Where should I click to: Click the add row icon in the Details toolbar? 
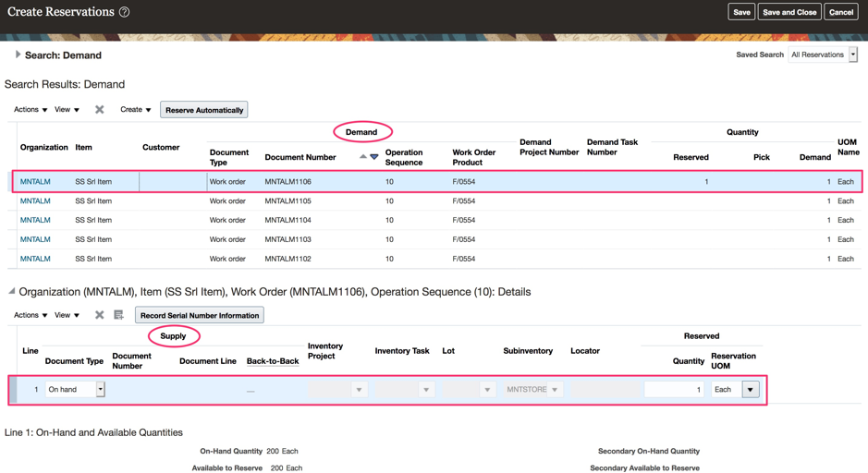118,315
